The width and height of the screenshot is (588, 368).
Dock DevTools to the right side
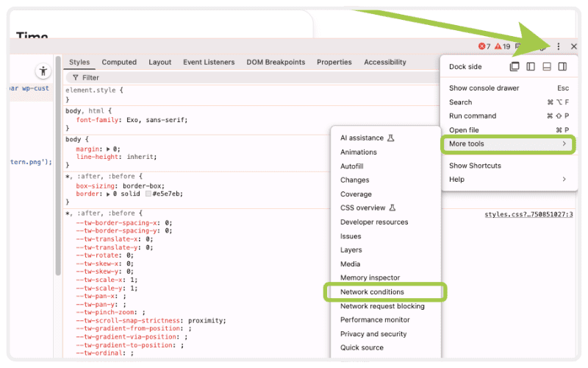562,66
